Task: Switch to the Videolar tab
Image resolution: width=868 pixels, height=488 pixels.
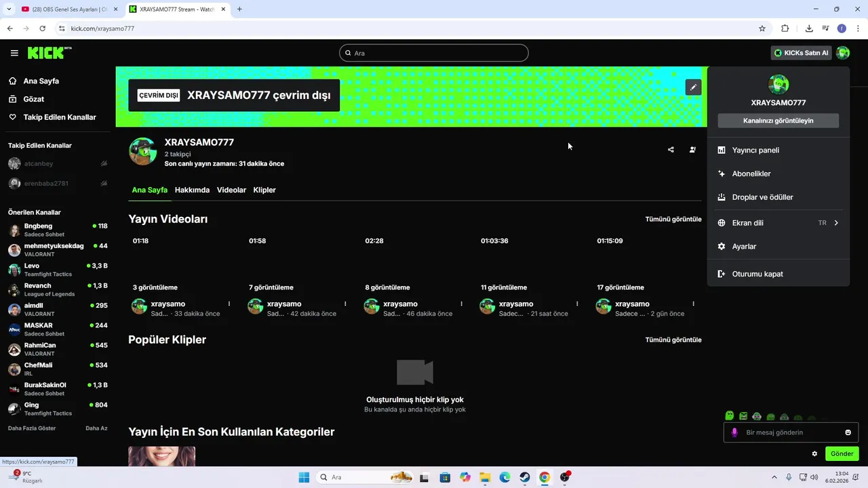Action: (231, 190)
